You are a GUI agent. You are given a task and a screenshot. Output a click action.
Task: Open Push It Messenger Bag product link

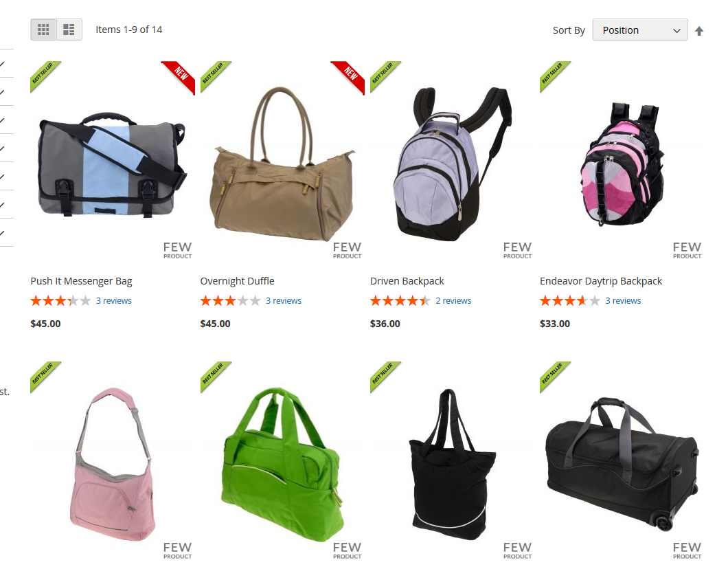click(81, 281)
